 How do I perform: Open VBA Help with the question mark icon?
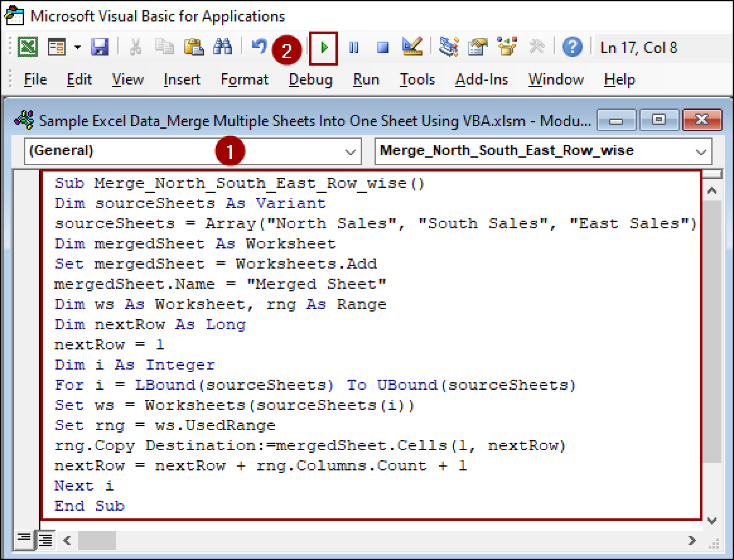572,47
